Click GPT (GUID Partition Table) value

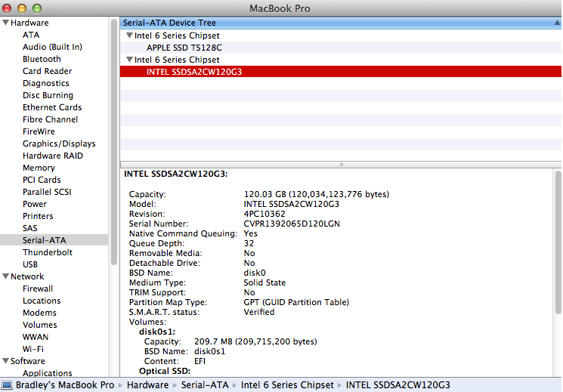tap(296, 302)
